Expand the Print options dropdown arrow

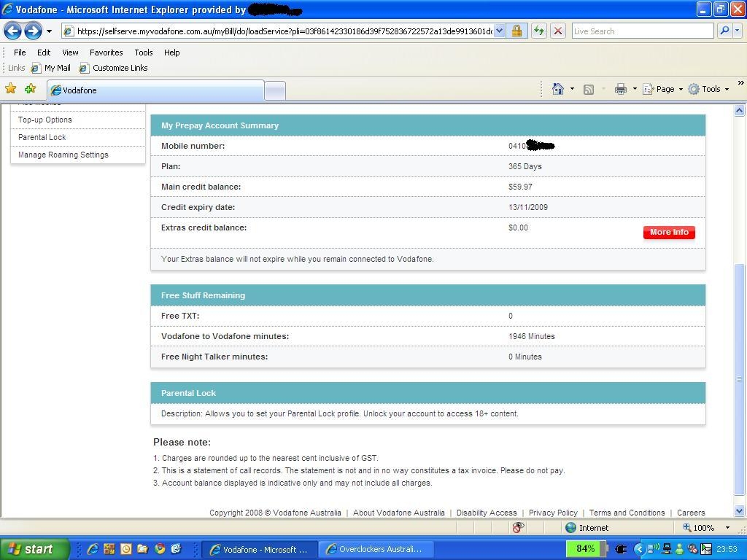pyautogui.click(x=635, y=89)
